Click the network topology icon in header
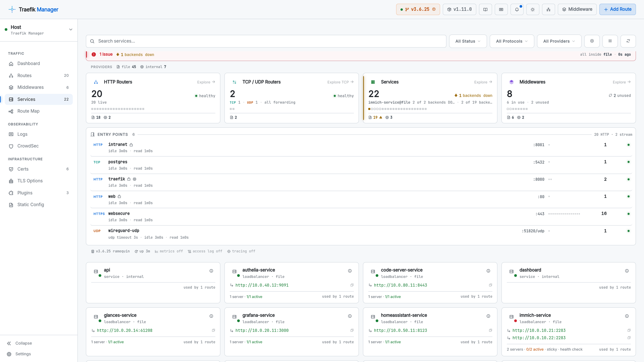Screen dimensions: 644x362 pos(548,9)
